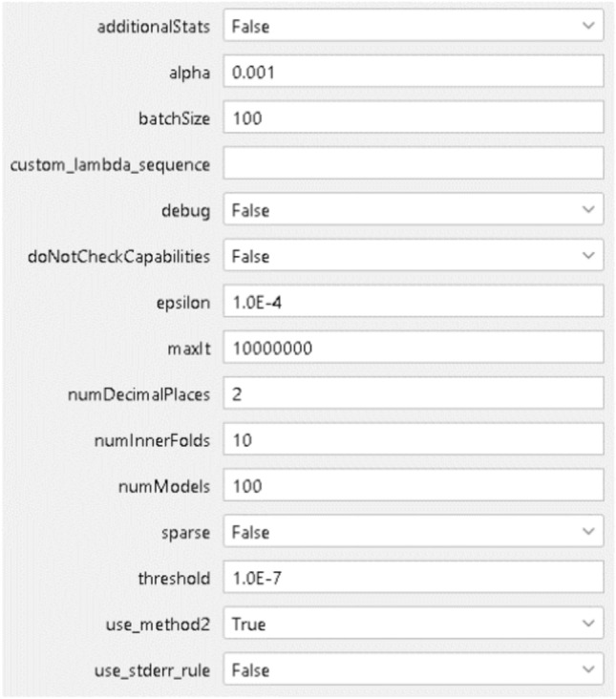Click the numModels input field
The height and width of the screenshot is (699, 616).
click(413, 486)
